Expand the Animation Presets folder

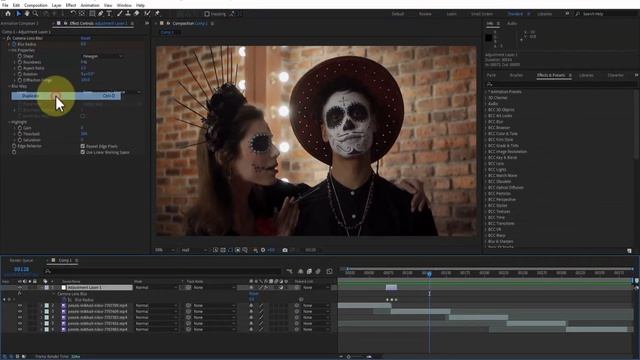click(x=486, y=92)
